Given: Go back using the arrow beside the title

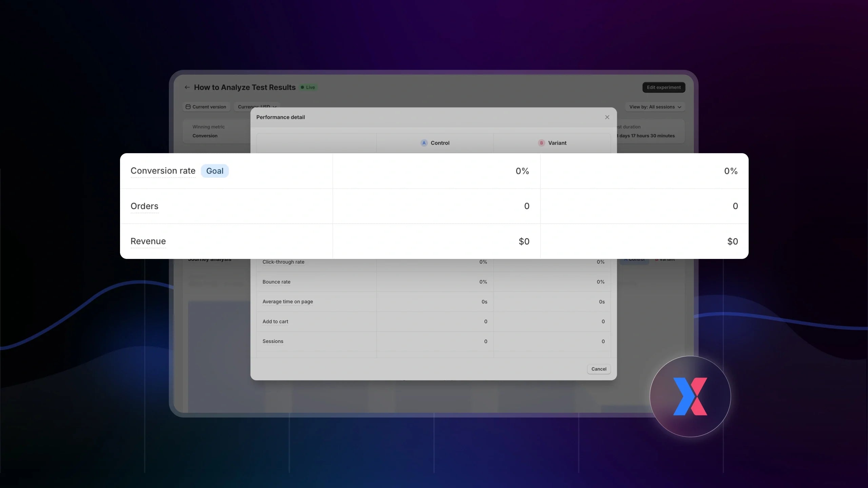Looking at the screenshot, I should (x=187, y=87).
